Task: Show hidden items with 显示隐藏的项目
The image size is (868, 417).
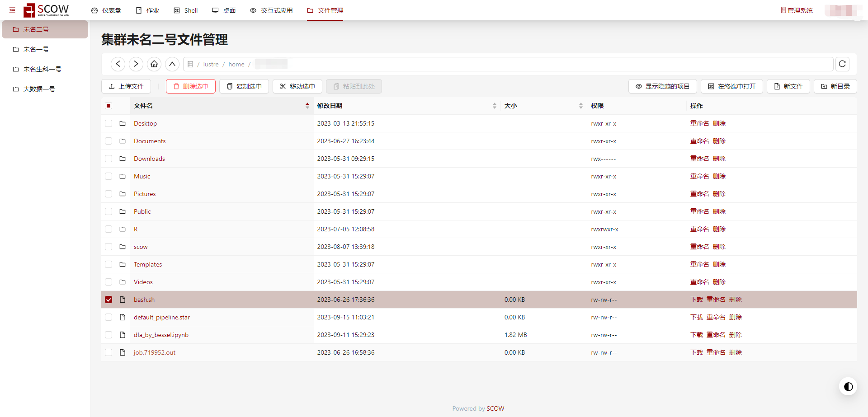Action: [x=662, y=86]
